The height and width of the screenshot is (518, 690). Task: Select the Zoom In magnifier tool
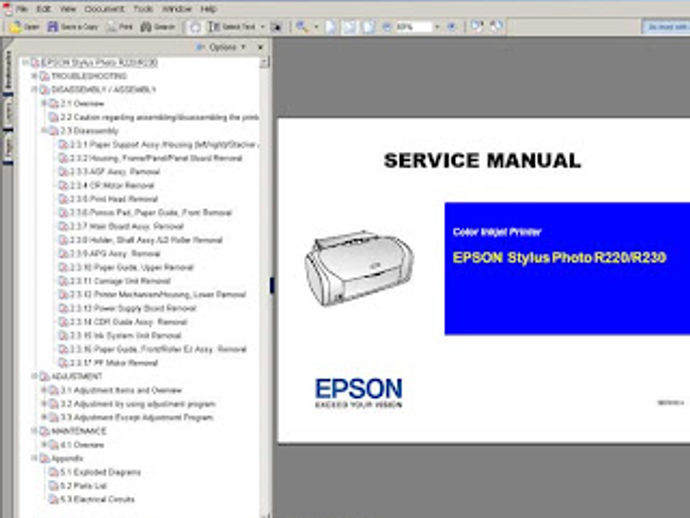coord(302,27)
